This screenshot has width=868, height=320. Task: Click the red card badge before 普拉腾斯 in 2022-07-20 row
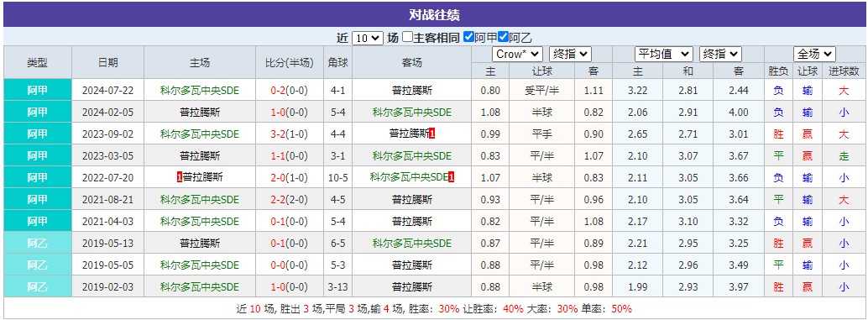pyautogui.click(x=180, y=178)
